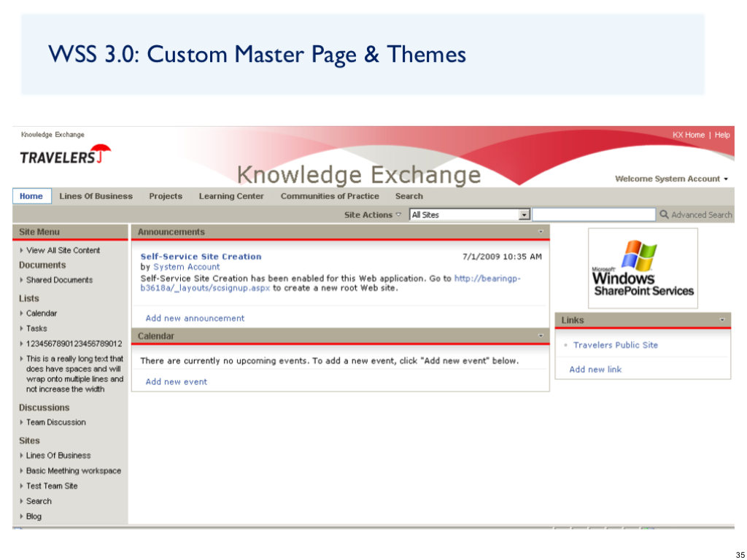Open Shared Documents library
747x560 pixels.
click(60, 279)
